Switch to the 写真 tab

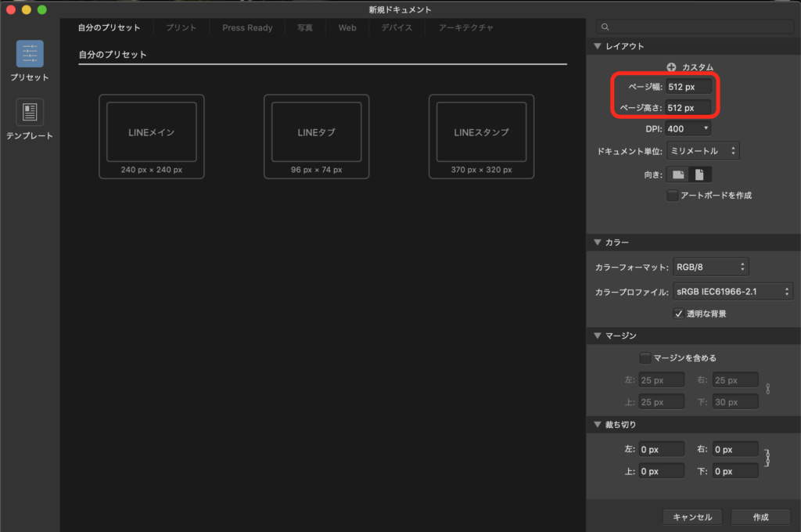(305, 27)
